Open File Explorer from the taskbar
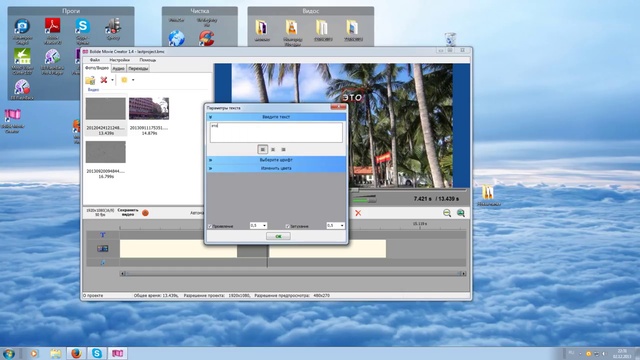640x360 pixels. click(56, 353)
